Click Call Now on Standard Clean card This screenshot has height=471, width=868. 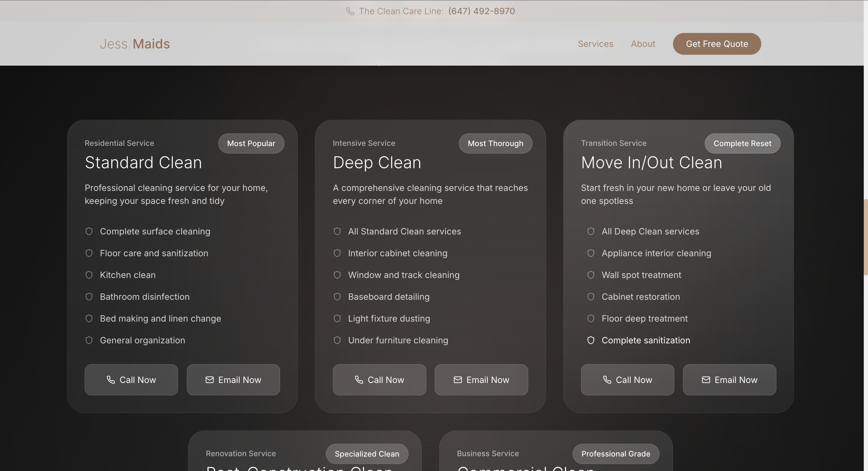[x=131, y=380]
